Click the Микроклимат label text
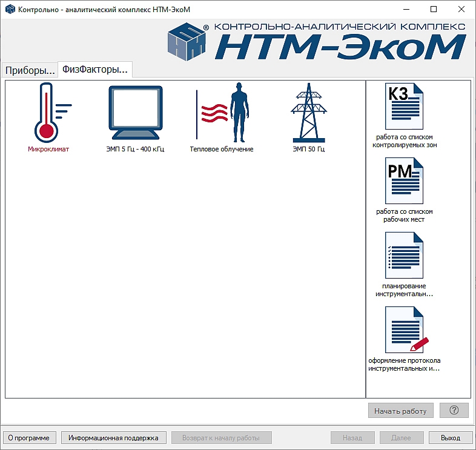 [48, 149]
